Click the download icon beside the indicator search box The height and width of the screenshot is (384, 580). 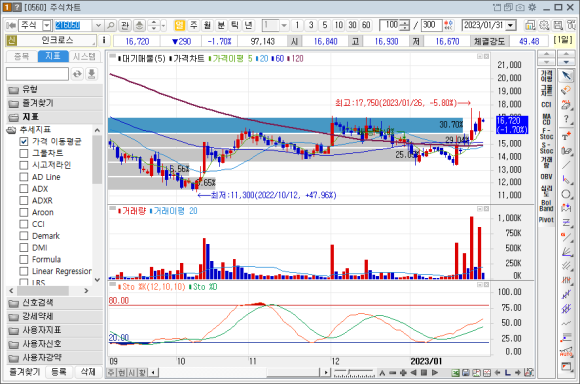91,74
